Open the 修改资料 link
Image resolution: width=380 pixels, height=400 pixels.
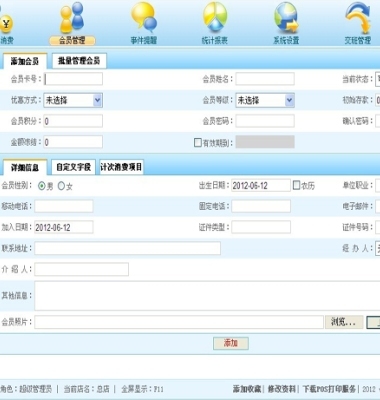[282, 389]
